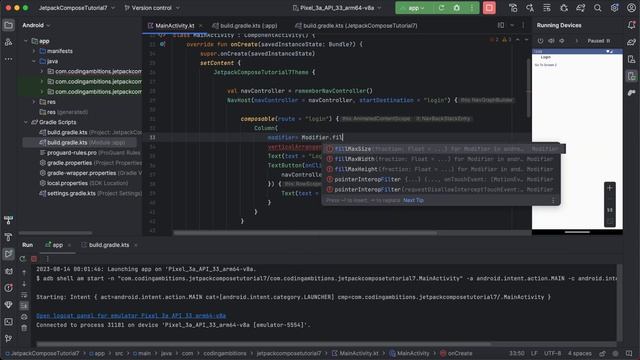Click Paused indicator in Running Devices

click(598, 41)
